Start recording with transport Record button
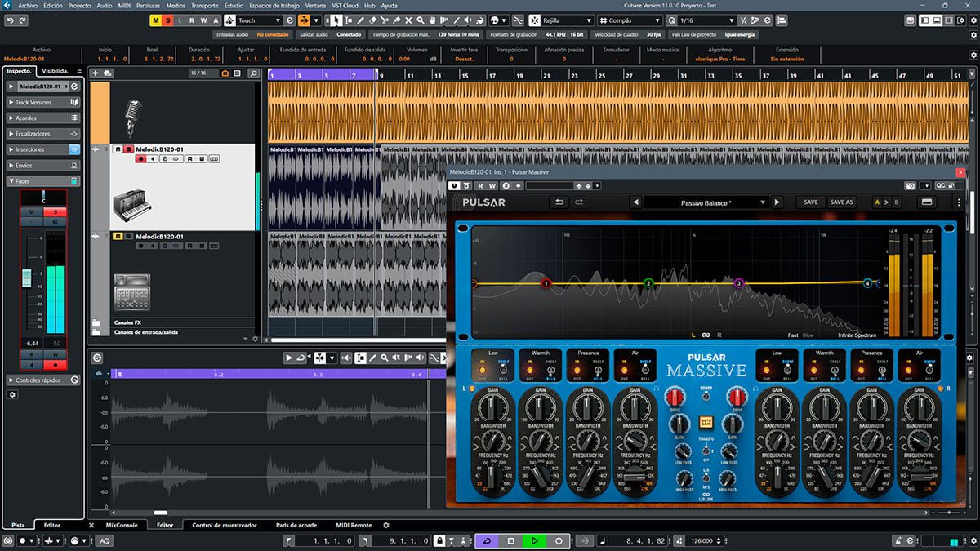This screenshot has width=980, height=551. (559, 540)
